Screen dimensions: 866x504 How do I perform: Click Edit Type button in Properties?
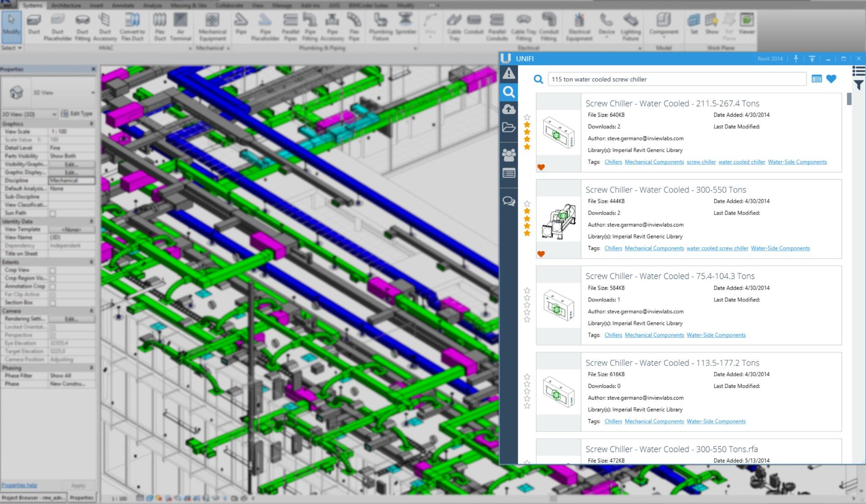[x=77, y=113]
